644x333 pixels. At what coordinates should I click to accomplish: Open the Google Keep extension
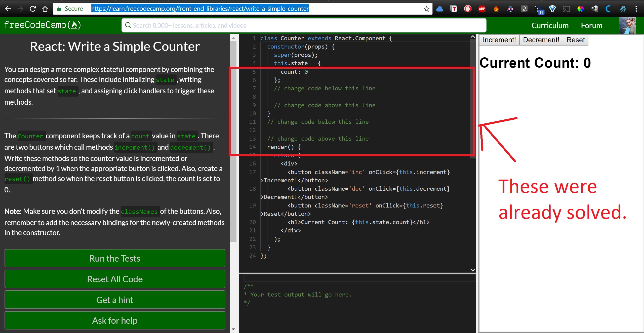[524, 9]
